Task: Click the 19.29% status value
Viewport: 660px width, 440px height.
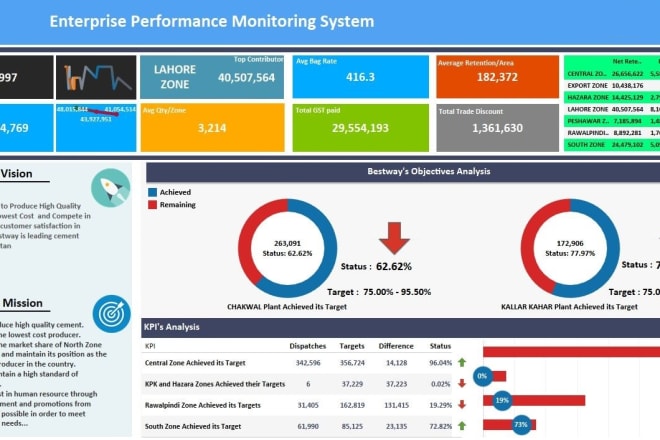Action: (x=441, y=405)
